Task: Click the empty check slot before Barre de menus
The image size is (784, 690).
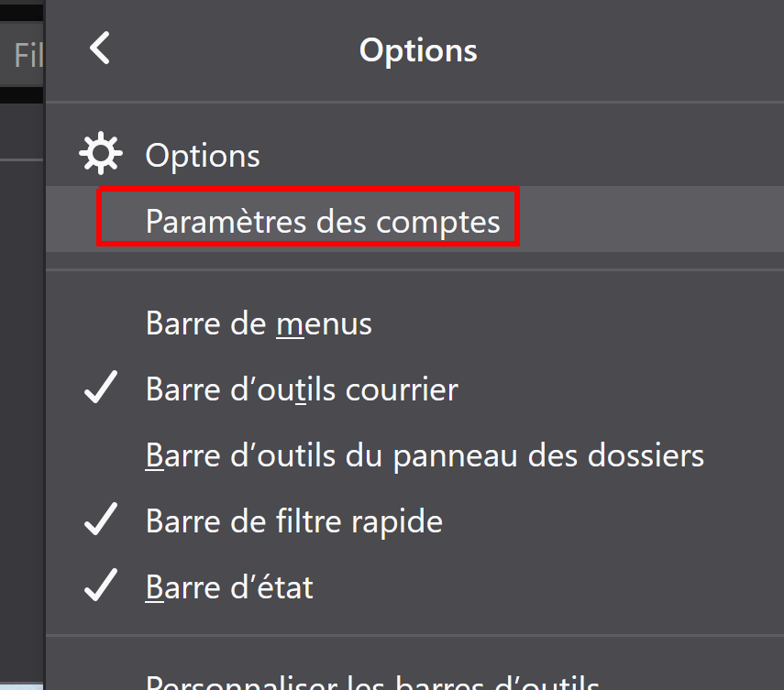Action: click(x=100, y=323)
